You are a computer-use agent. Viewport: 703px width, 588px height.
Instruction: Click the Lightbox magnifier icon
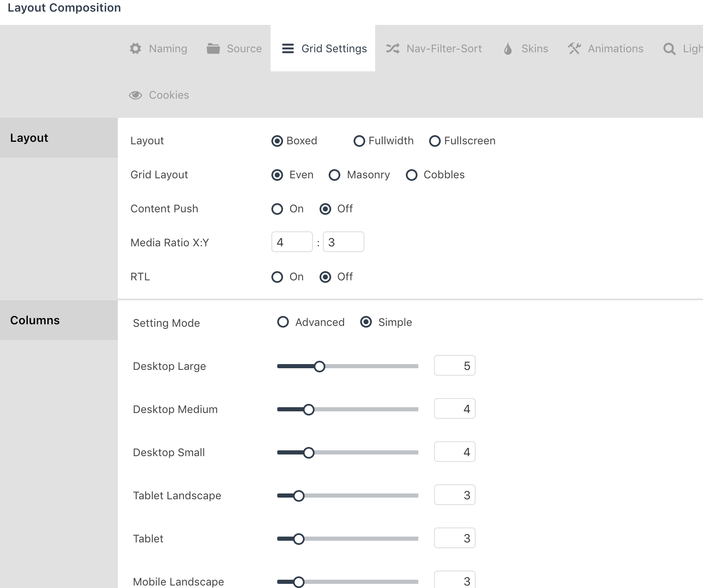point(669,49)
